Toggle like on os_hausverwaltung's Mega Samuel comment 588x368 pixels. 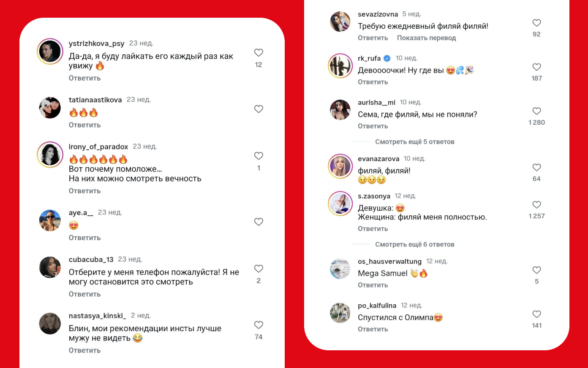(536, 270)
